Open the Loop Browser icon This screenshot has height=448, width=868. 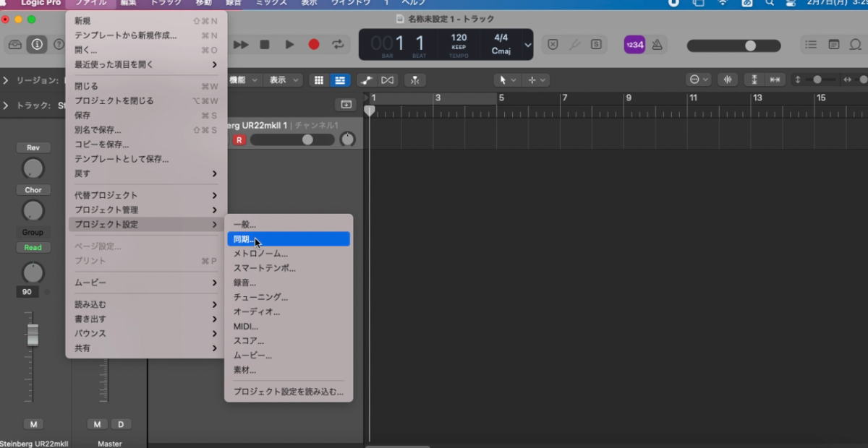point(855,44)
